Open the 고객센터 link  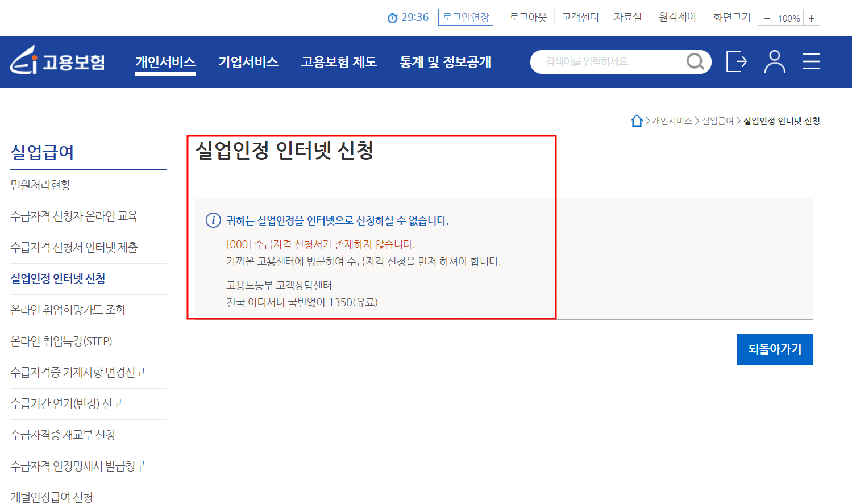[580, 17]
